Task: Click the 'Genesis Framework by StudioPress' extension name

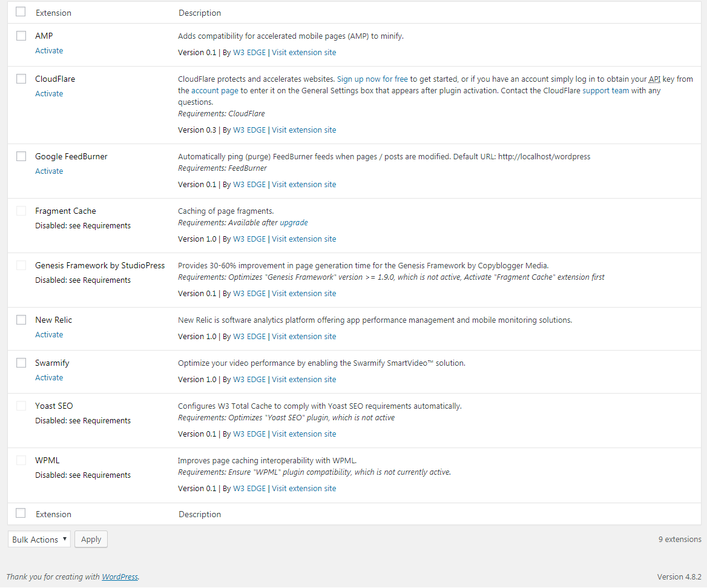Action: click(100, 266)
